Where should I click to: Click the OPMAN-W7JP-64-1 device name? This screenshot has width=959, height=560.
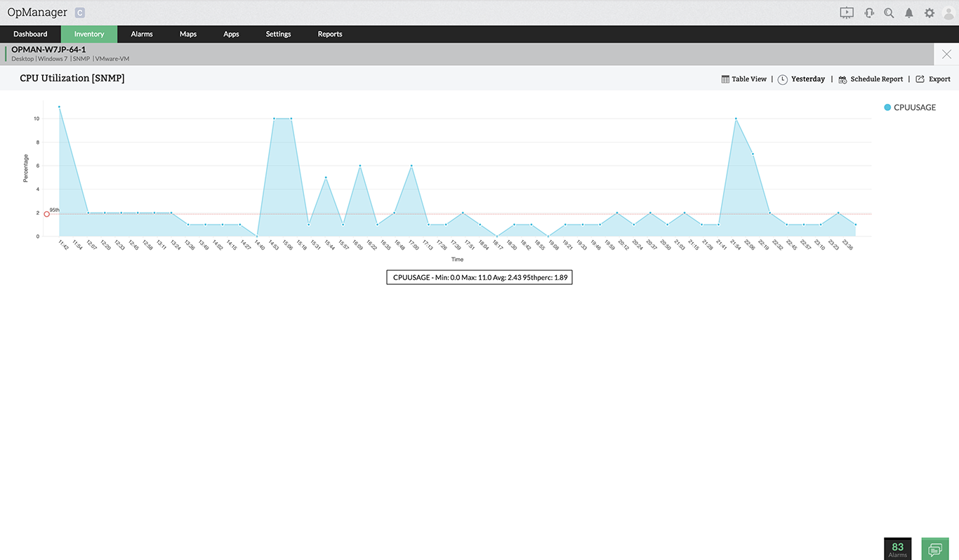48,50
